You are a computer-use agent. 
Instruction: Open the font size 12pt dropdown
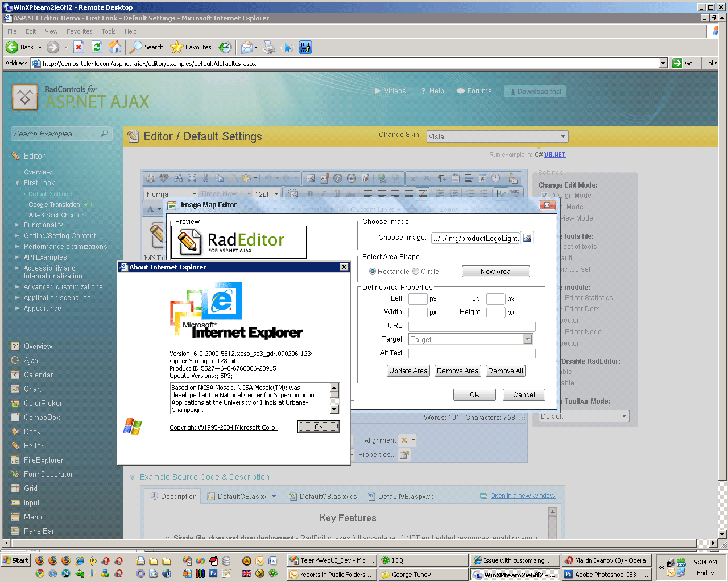pyautogui.click(x=277, y=194)
